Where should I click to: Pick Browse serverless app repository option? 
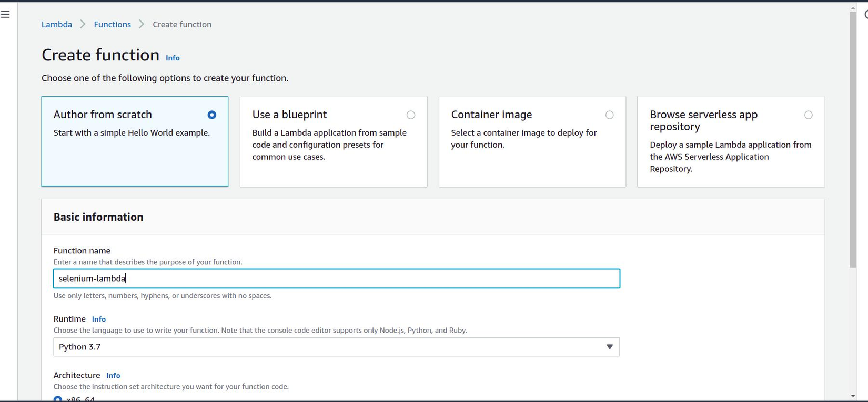pyautogui.click(x=808, y=115)
